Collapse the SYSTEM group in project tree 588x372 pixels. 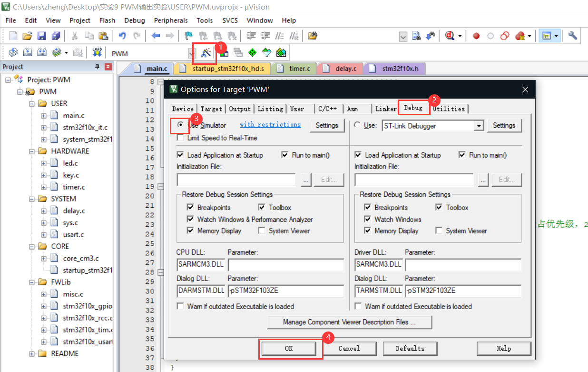click(x=31, y=199)
